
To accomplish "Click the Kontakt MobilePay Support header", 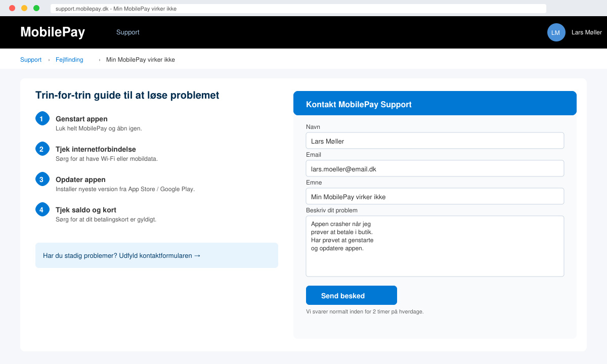I will pos(435,103).
